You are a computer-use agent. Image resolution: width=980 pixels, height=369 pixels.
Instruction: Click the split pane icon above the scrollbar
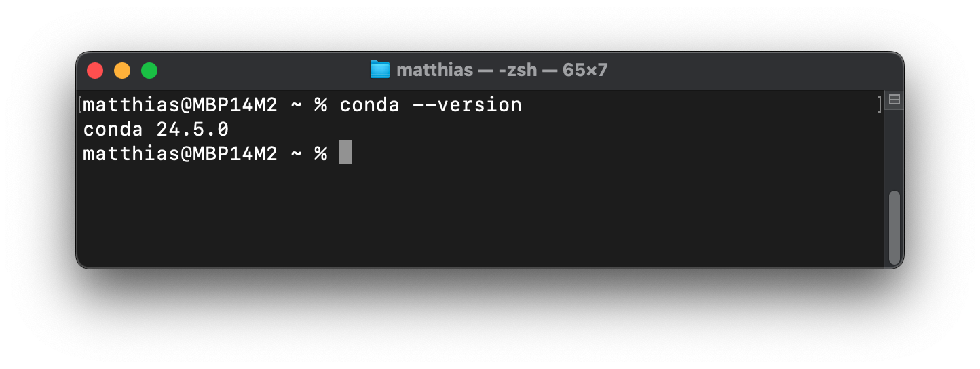point(894,100)
